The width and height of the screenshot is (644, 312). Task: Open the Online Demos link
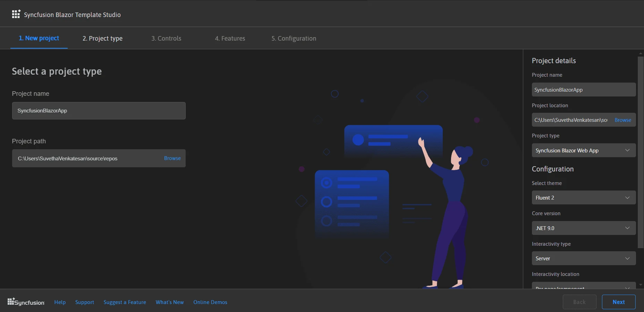[210, 302]
